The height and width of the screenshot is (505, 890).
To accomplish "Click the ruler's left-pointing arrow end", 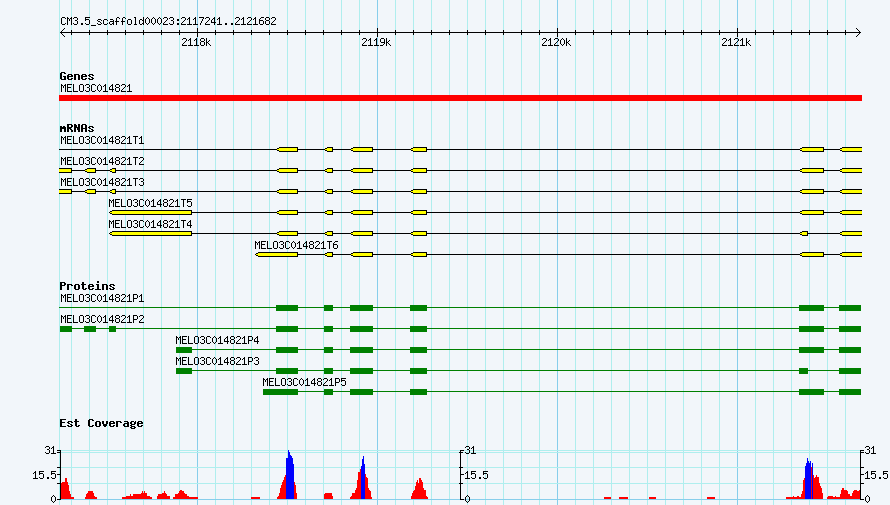I will click(x=63, y=33).
